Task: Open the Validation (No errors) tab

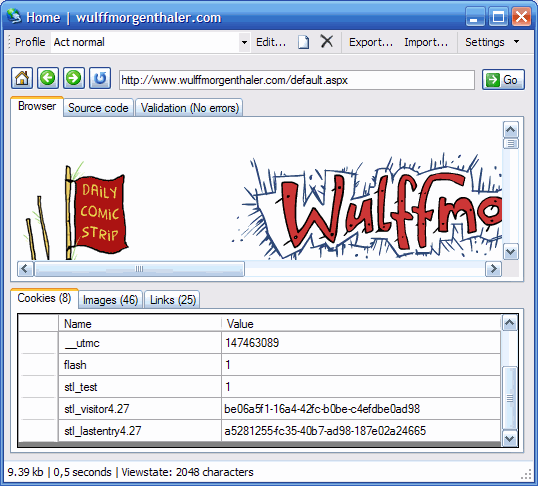Action: coord(189,108)
